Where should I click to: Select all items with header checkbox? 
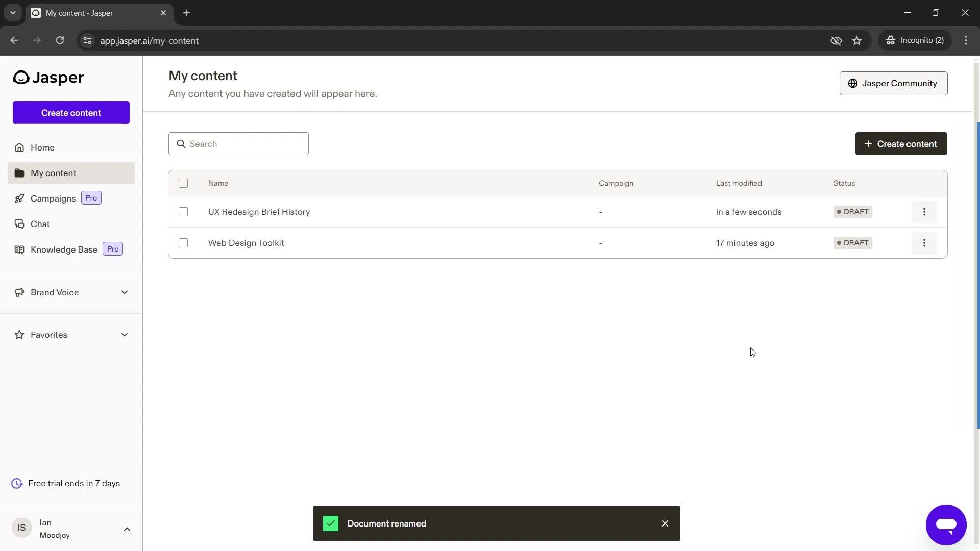(182, 183)
